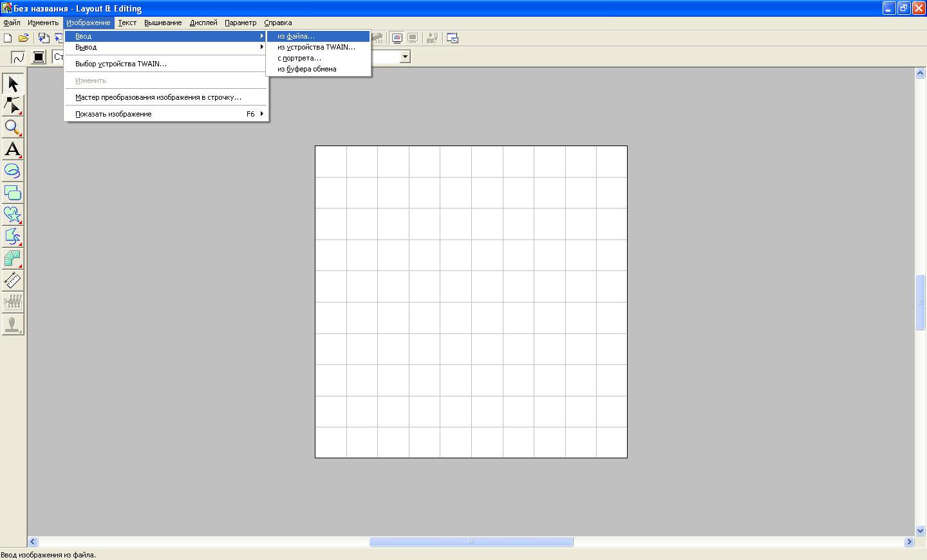Activate the magnifying glass zoom tool
The width and height of the screenshot is (927, 560).
point(13,127)
